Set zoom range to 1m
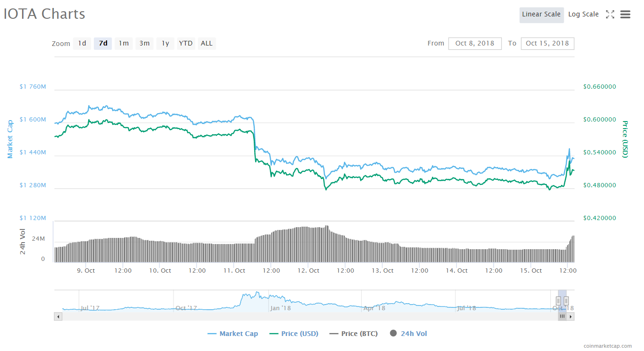The height and width of the screenshot is (351, 644). point(123,43)
